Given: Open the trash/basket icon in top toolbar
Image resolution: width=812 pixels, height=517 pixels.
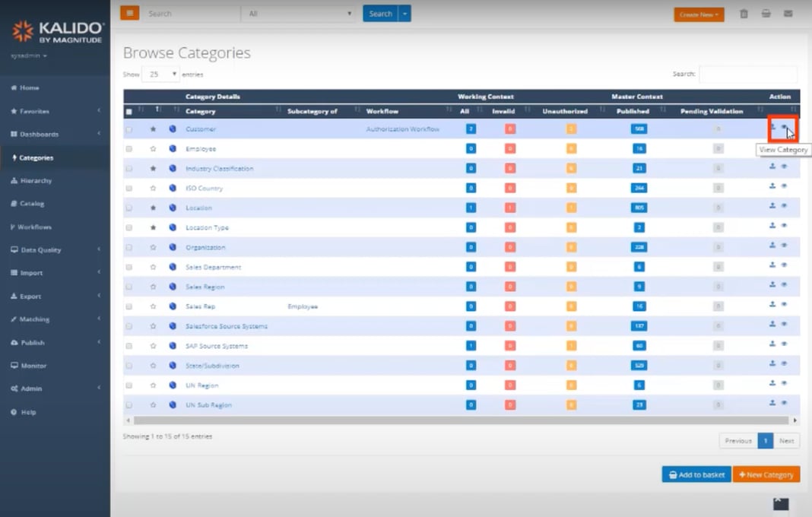Looking at the screenshot, I should (x=744, y=13).
